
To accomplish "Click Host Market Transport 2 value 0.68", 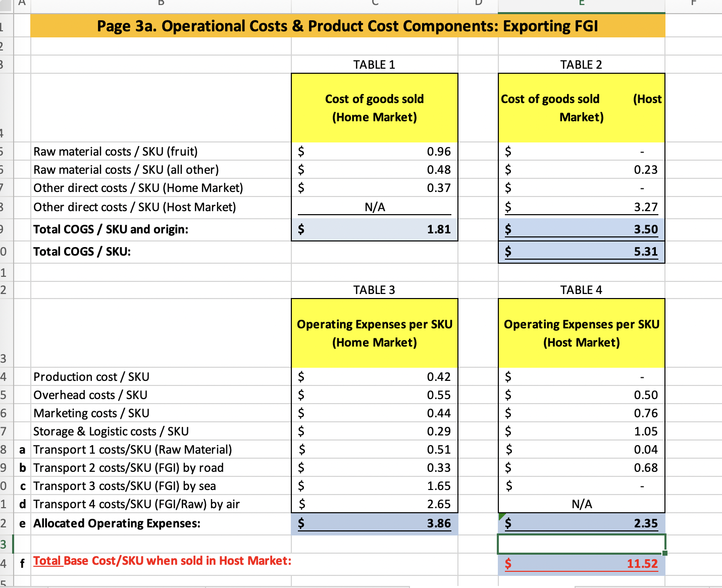I will pos(581,468).
